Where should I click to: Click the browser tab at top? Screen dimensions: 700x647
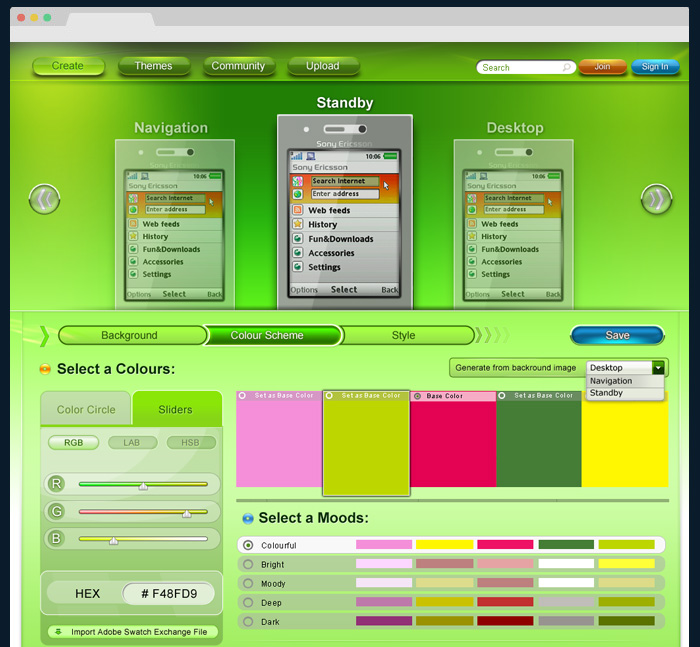click(111, 20)
